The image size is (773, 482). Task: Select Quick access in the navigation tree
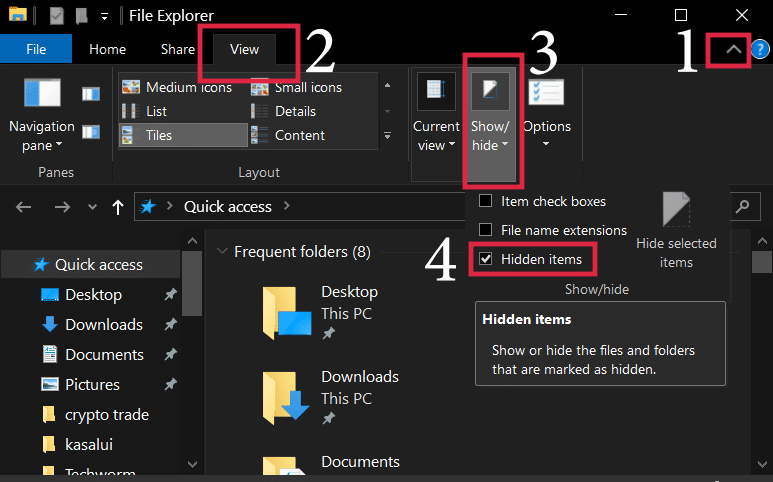tap(91, 265)
